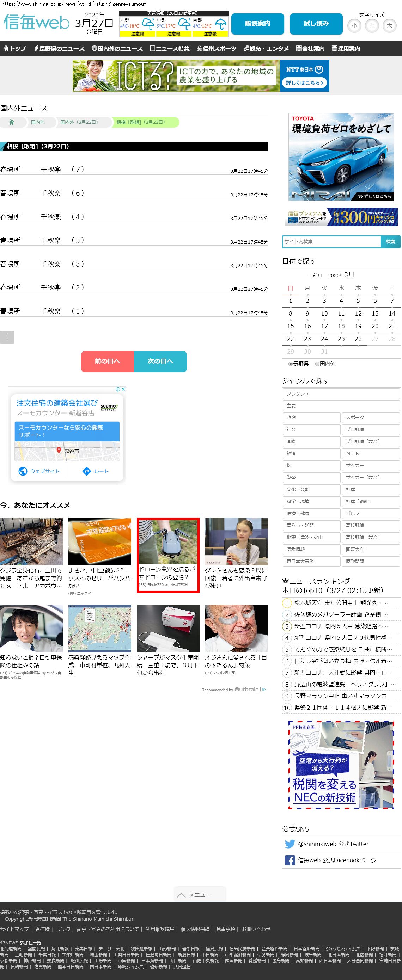The width and height of the screenshot is (402, 980).
Task: Set font size to large (大)
Action: tap(389, 26)
